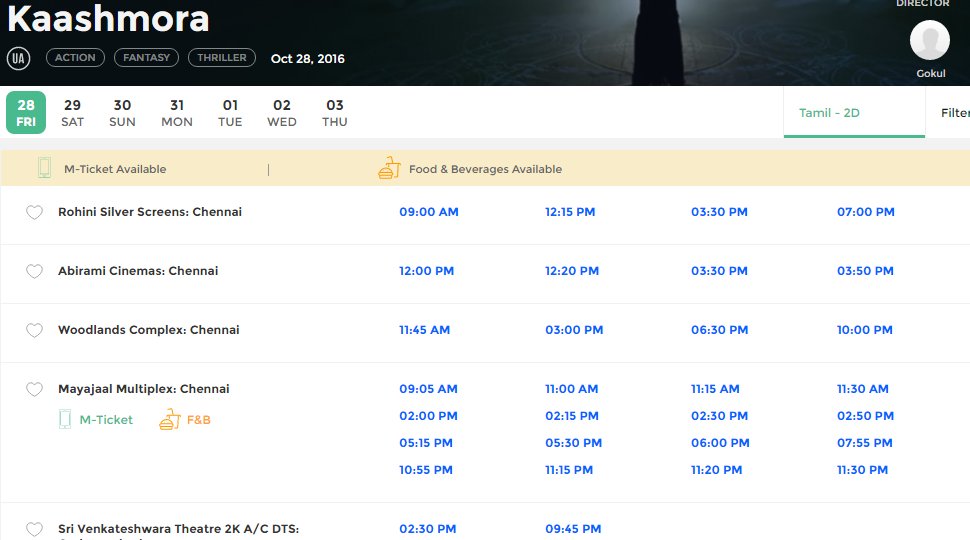Select Monday 31 date tab
This screenshot has width=970, height=540.
(x=177, y=113)
